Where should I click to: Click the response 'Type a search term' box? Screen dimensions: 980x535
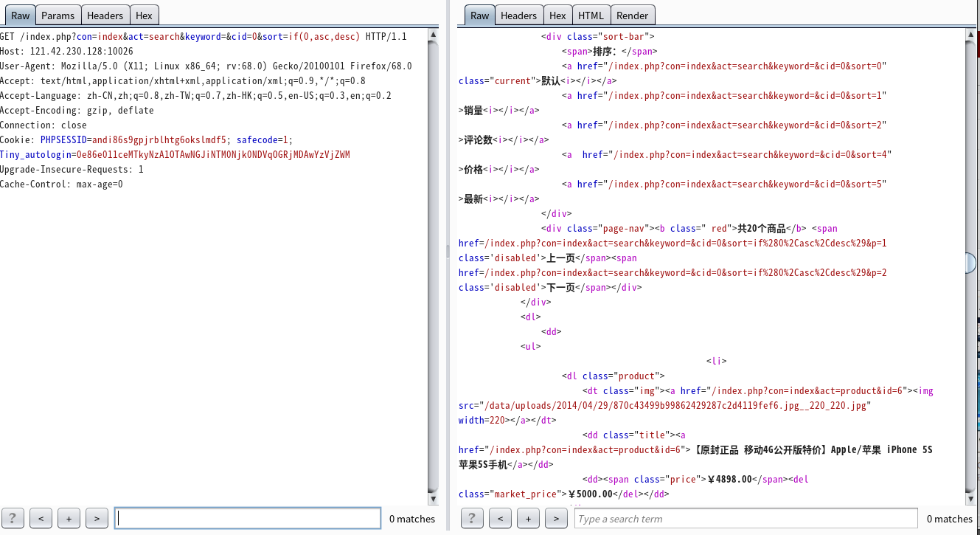pos(746,519)
